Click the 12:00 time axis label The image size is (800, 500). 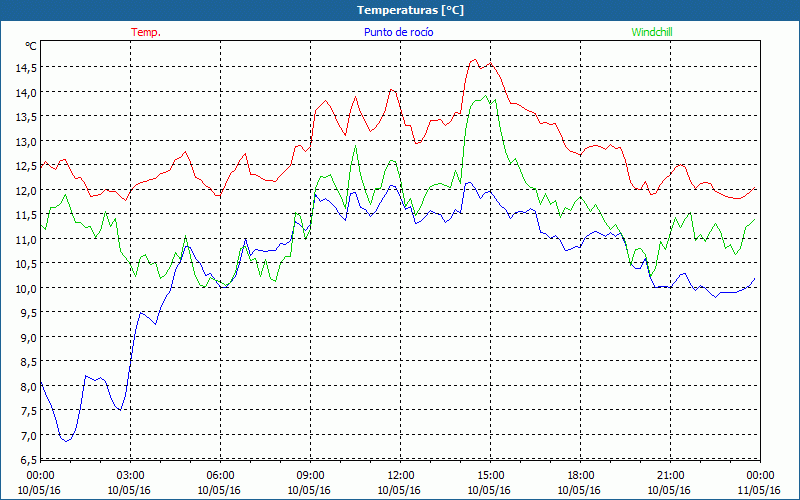[401, 476]
